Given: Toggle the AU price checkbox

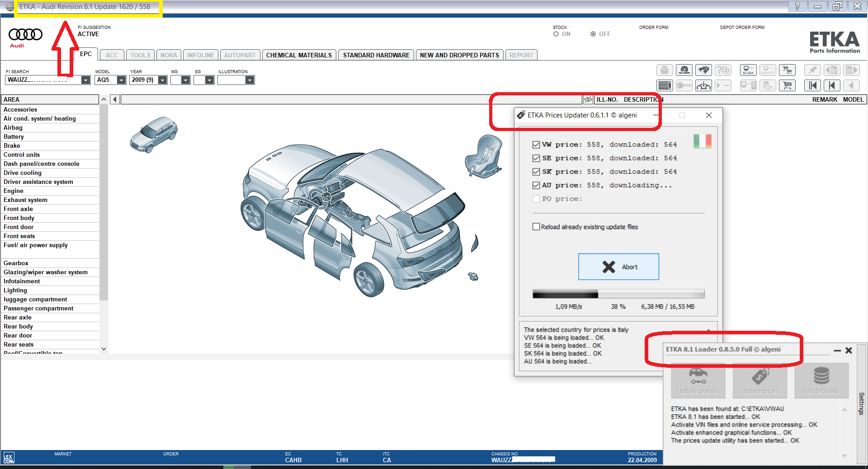Looking at the screenshot, I should 536,185.
